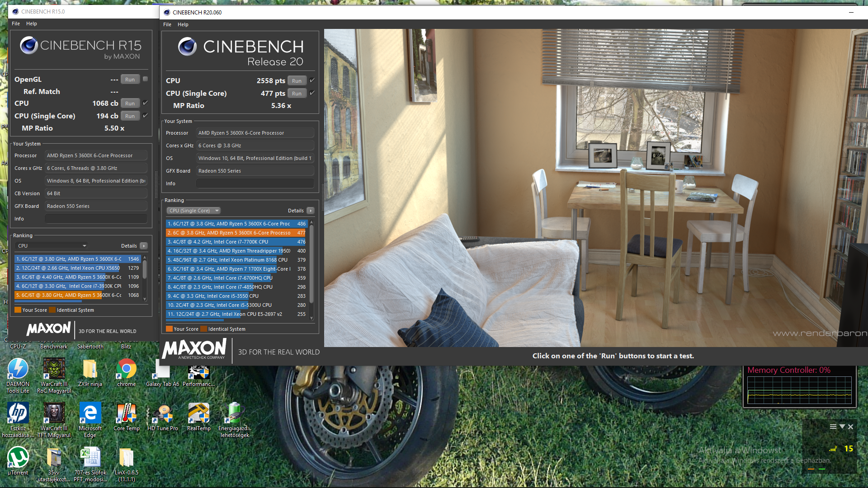Open File menu in CINEBENCH R20
This screenshot has width=868, height=488.
[x=167, y=24]
